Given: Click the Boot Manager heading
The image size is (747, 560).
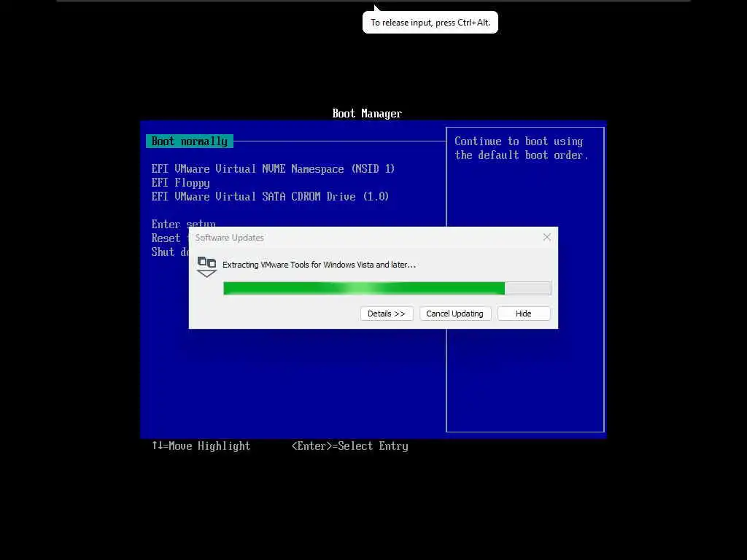Looking at the screenshot, I should 367,113.
